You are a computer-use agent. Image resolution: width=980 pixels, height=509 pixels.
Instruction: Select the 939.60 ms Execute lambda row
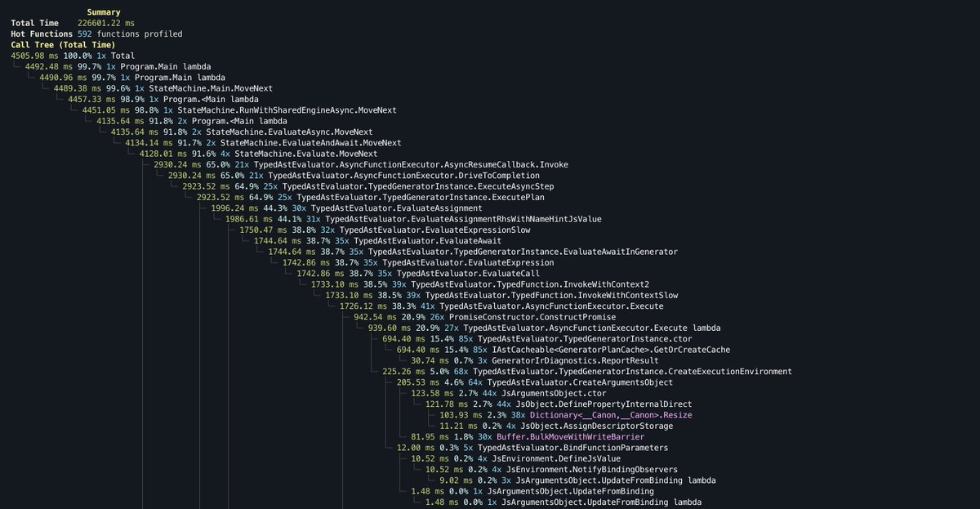(545, 327)
